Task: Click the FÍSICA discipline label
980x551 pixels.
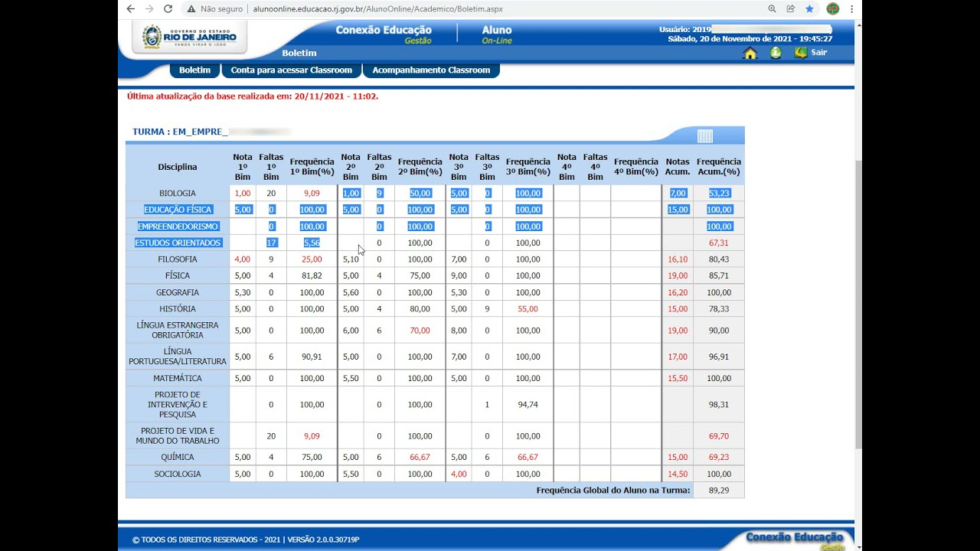Action: click(x=178, y=275)
